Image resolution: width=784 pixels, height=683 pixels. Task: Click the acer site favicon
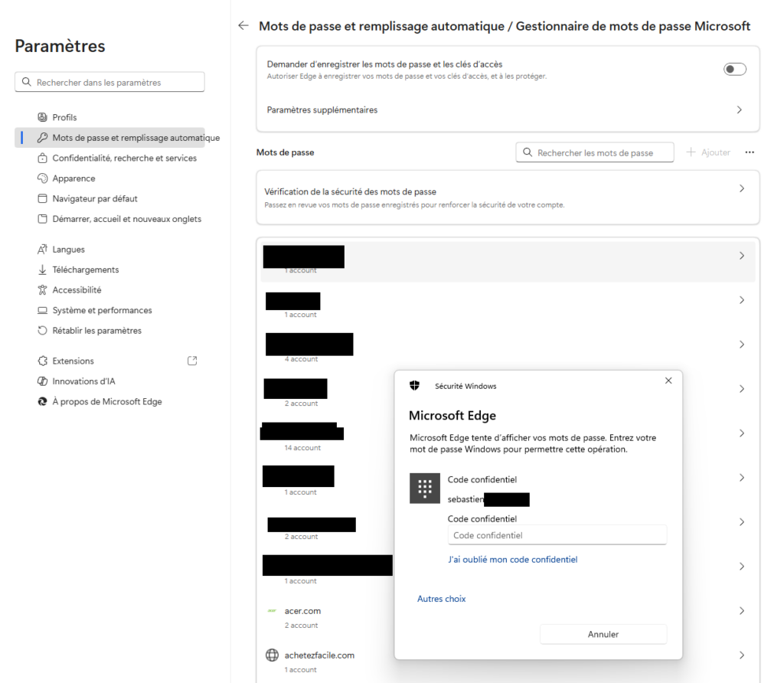tap(272, 610)
